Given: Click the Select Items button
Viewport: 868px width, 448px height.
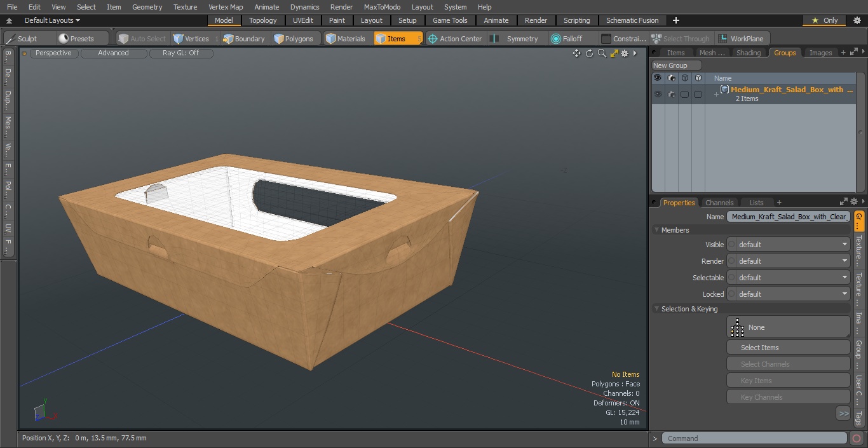Looking at the screenshot, I should coord(788,348).
